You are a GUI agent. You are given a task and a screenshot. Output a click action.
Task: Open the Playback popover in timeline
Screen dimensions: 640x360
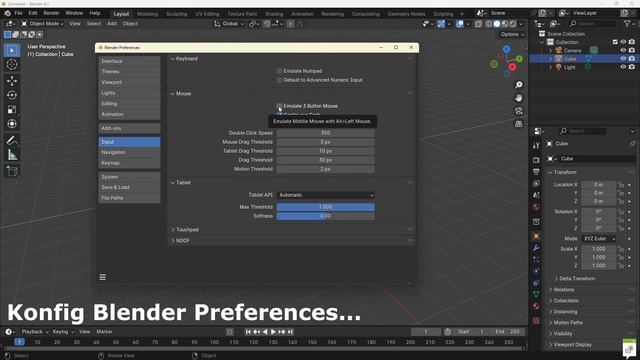pyautogui.click(x=34, y=332)
